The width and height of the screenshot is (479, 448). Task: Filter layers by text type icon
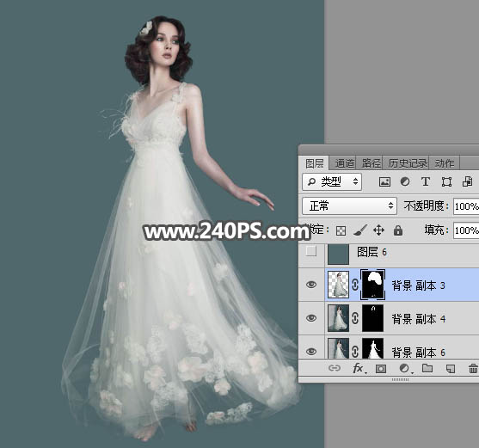tap(426, 181)
